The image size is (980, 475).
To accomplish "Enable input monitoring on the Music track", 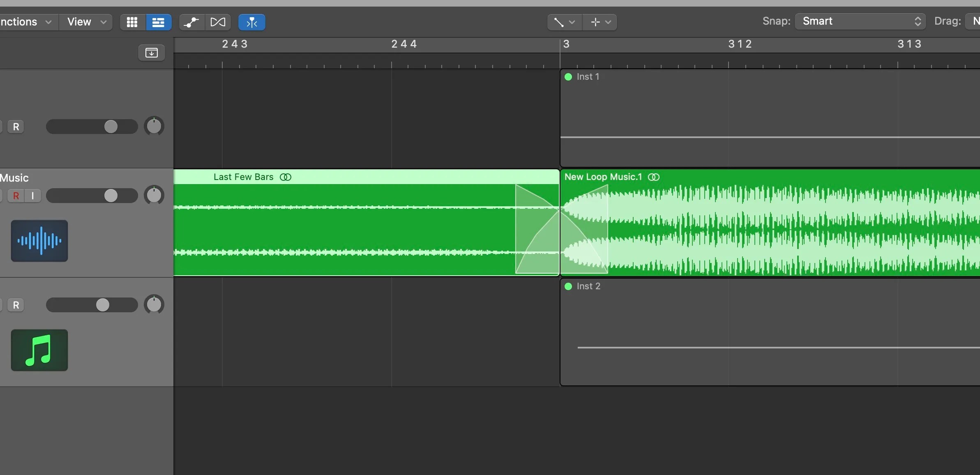I will [32, 196].
